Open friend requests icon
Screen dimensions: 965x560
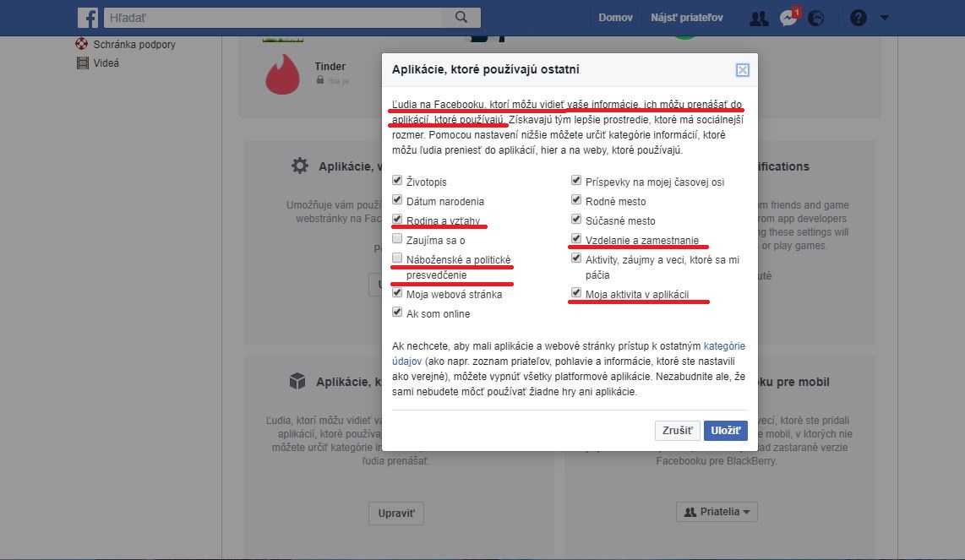point(759,18)
